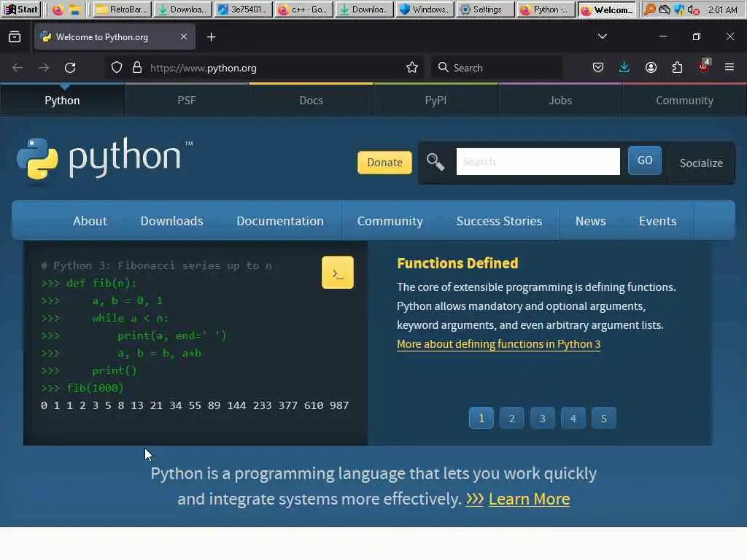This screenshot has width=747, height=560.
Task: Click the system tray clock 2:01 AM
Action: tap(722, 9)
